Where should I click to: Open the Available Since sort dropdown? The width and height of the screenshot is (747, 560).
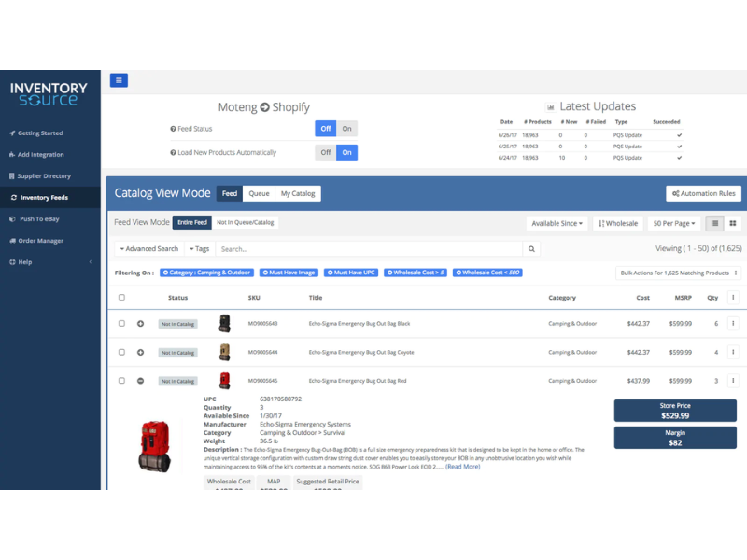point(557,223)
